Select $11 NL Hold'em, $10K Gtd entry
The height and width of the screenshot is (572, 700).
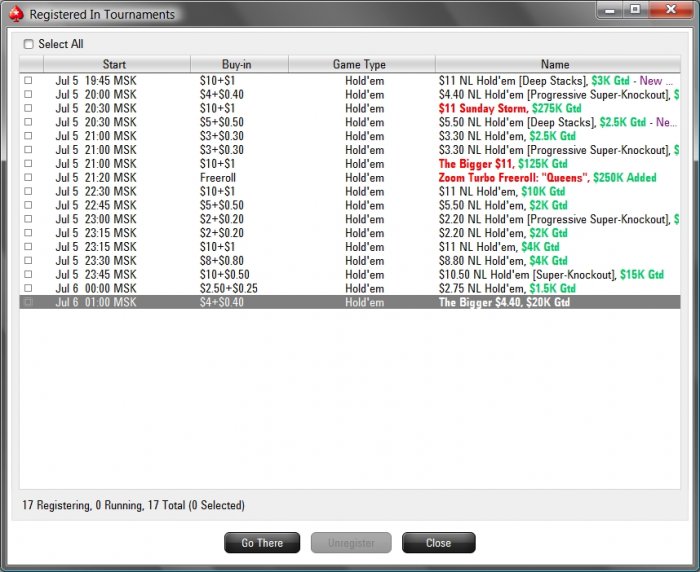coord(502,191)
